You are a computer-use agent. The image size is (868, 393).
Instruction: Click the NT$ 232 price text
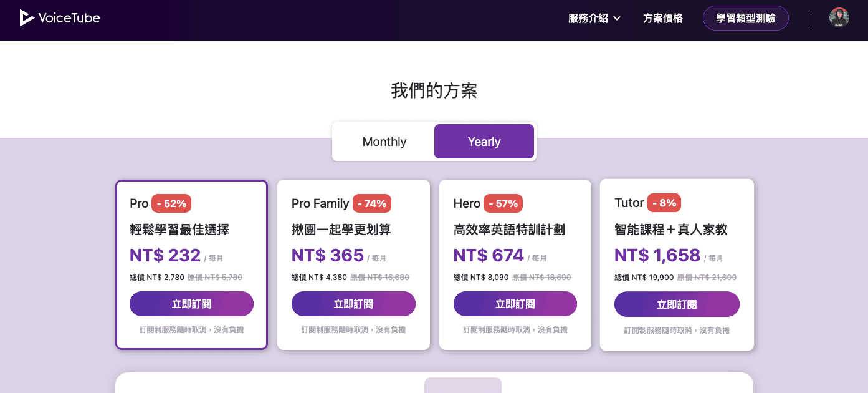point(165,255)
